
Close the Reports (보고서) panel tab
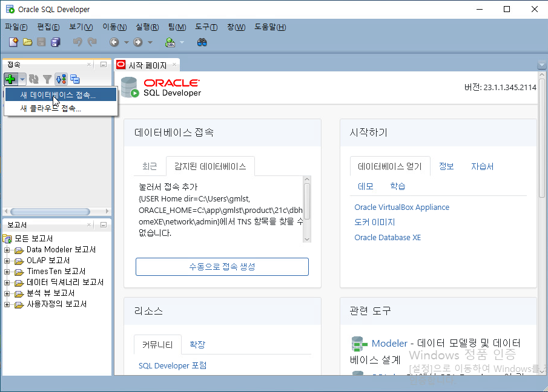coord(89,225)
